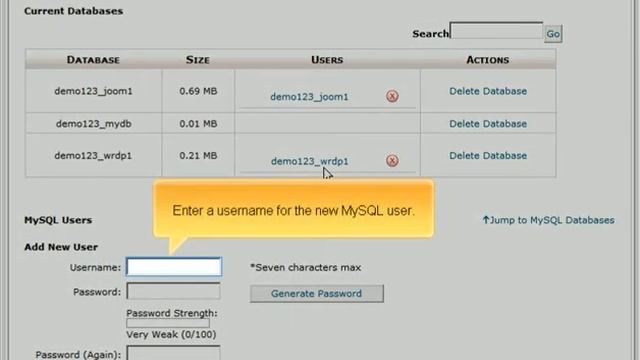Focus the Password (Again) field
This screenshot has height=360, width=640.
[x=173, y=353]
